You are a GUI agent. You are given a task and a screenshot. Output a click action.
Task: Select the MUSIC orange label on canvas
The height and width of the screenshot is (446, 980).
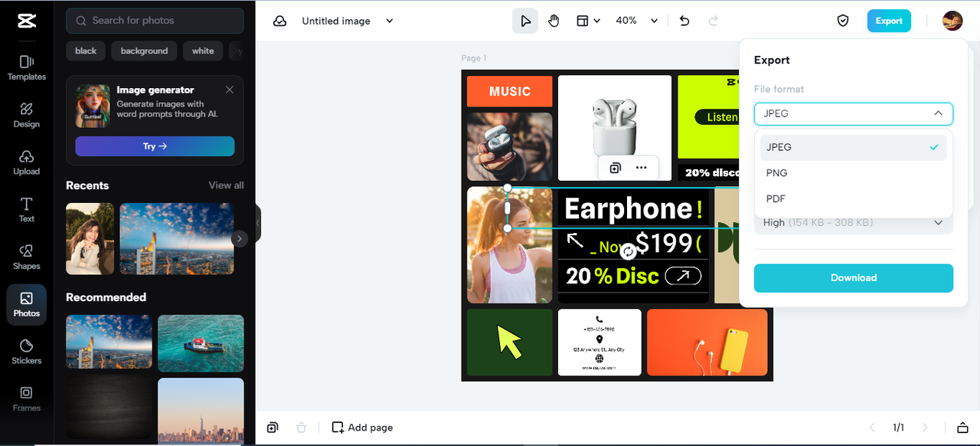[x=510, y=91]
